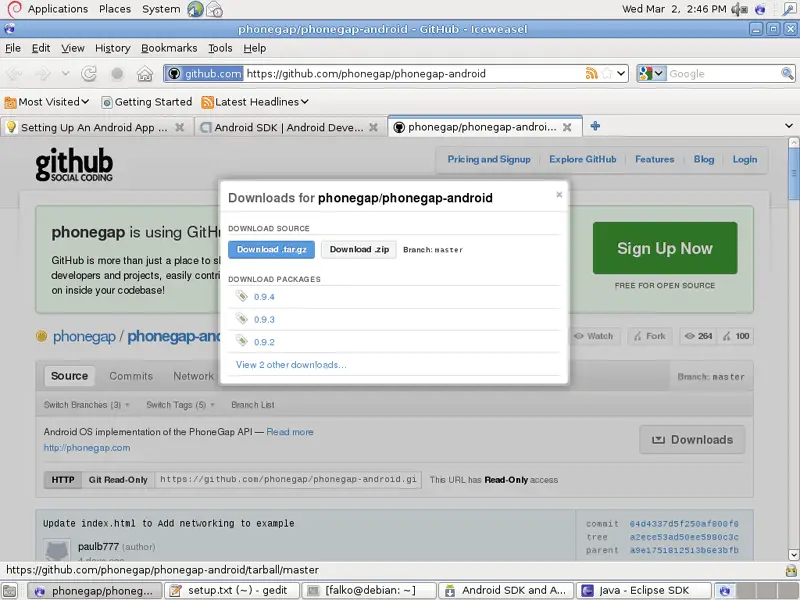Viewport: 800px width, 600px height.
Task: Click the green Sign Up Now button
Action: (x=665, y=248)
